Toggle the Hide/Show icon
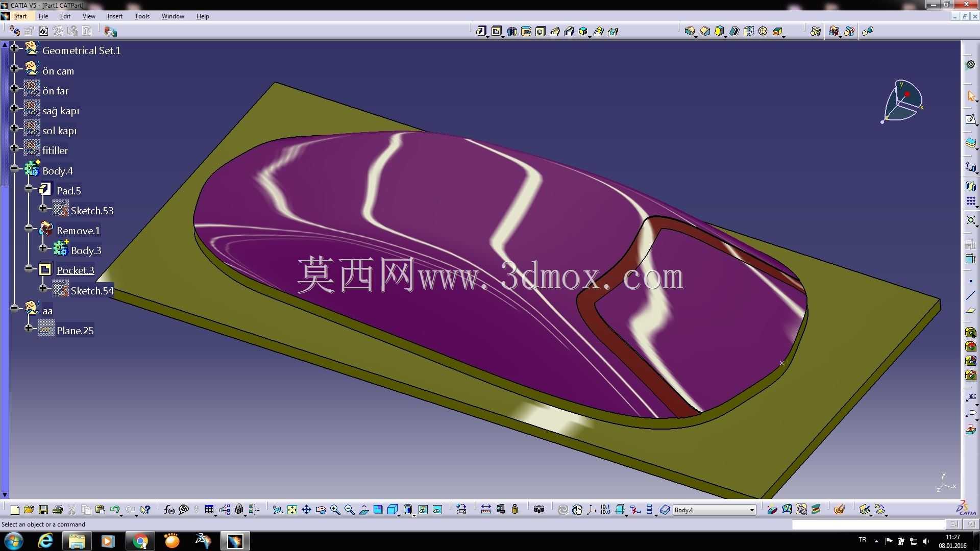The width and height of the screenshot is (980, 551). point(423,510)
